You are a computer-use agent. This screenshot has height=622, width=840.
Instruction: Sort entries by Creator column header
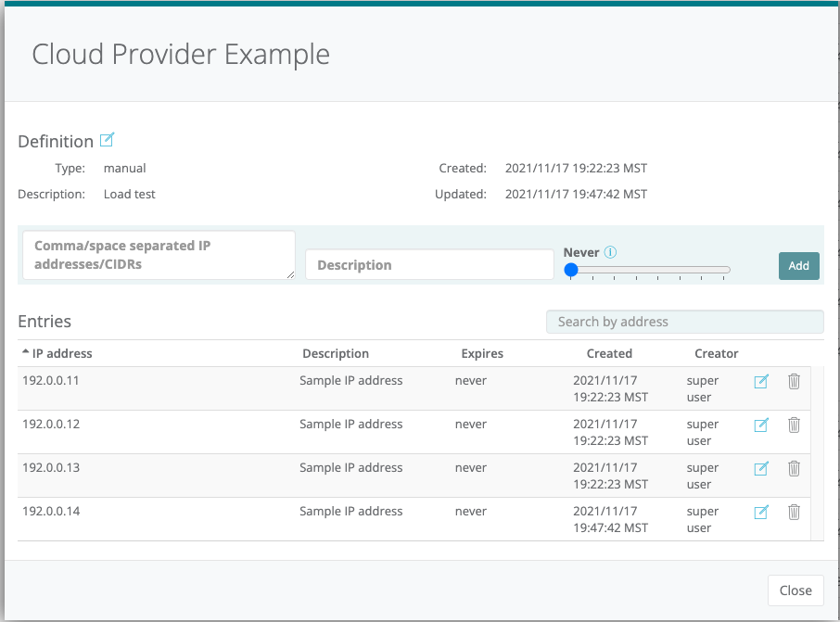click(716, 353)
